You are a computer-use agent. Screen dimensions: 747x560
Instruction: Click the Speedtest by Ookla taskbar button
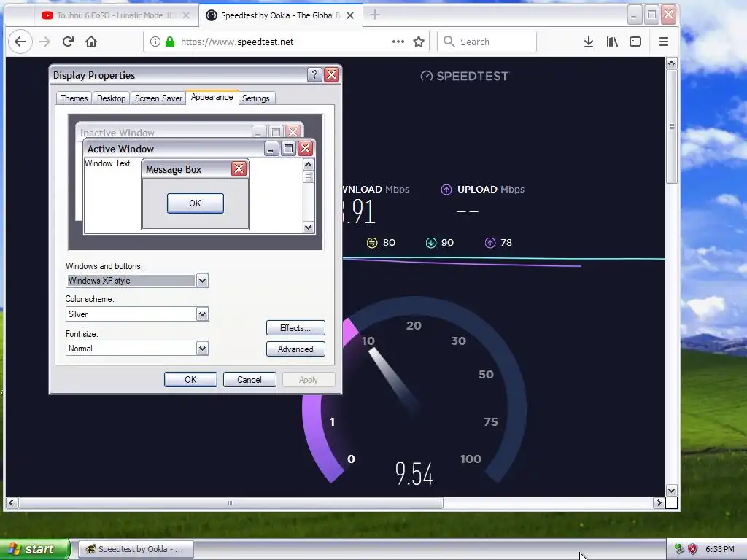coord(136,549)
